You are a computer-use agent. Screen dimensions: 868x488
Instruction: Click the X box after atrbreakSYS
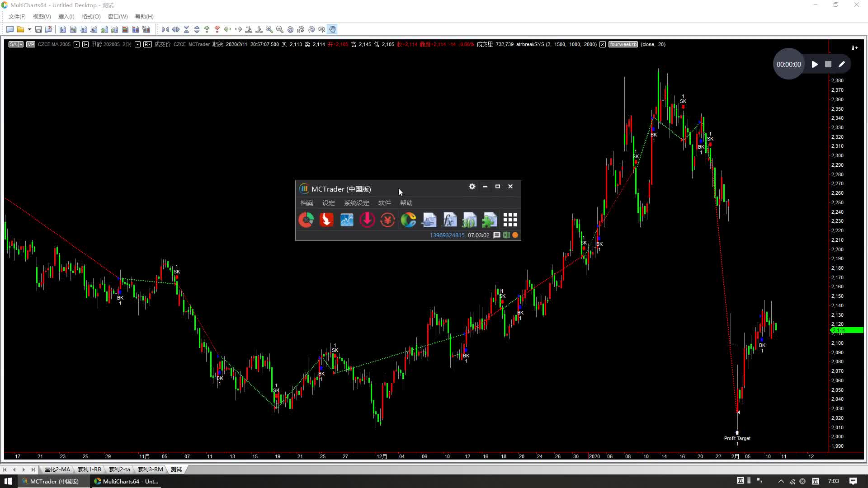click(603, 44)
